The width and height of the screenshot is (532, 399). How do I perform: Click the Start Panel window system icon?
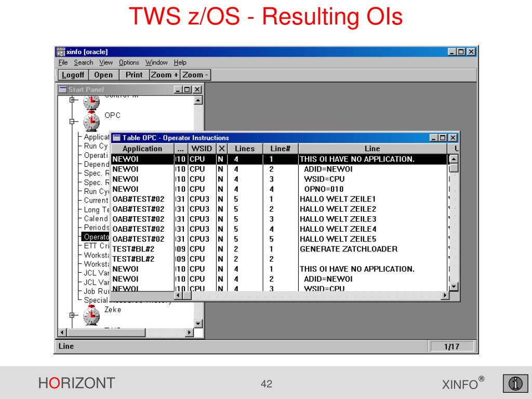63,89
